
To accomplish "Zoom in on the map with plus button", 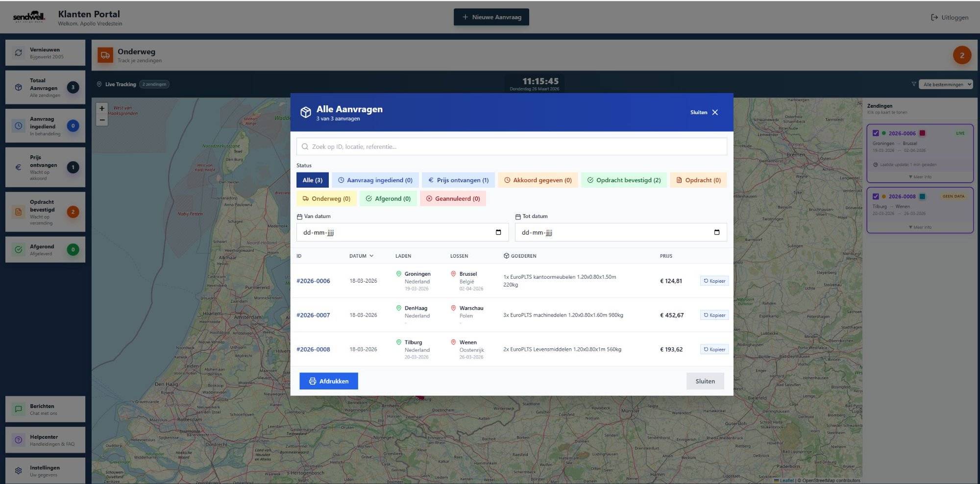I will (102, 109).
